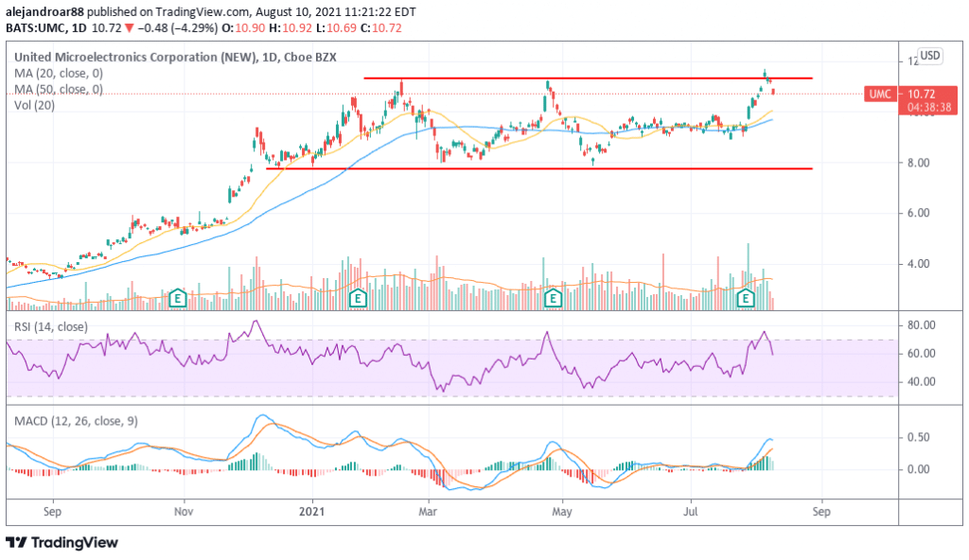
Task: Click the USD currency button
Action: coord(930,56)
